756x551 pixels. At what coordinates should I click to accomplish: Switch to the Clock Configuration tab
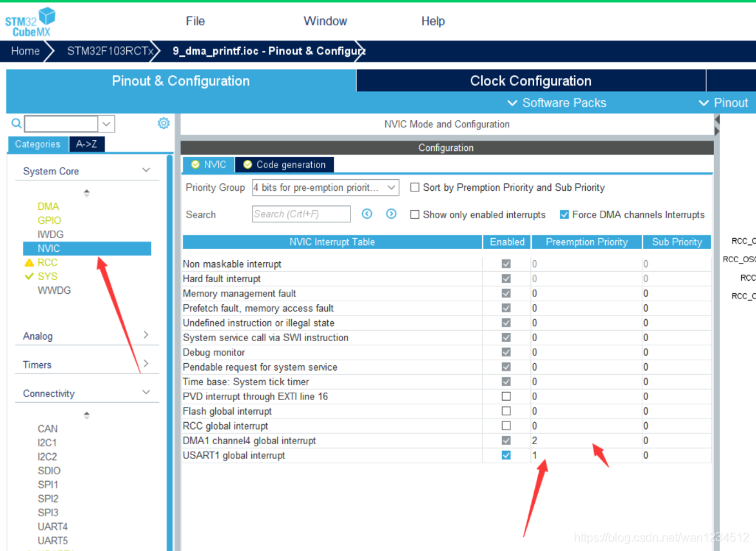click(x=531, y=81)
